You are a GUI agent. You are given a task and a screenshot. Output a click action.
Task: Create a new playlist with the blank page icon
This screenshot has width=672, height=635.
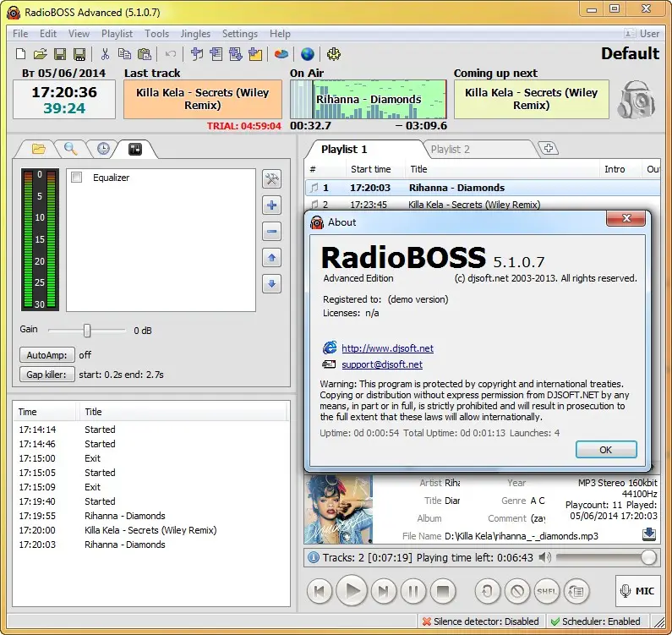20,54
